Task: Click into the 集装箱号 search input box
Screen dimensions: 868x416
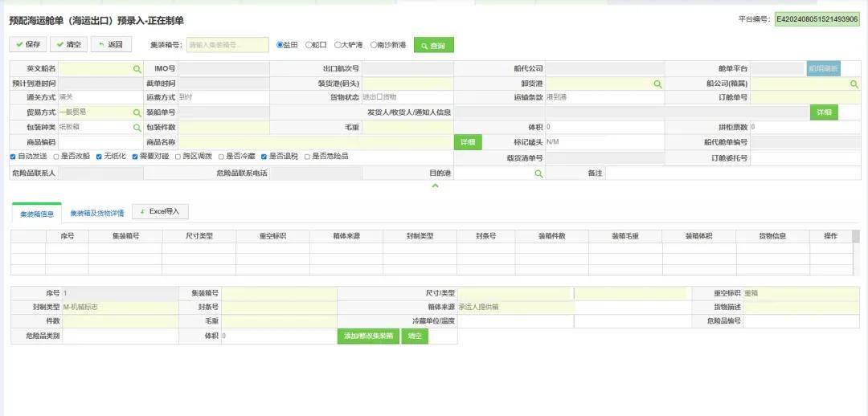Action: 227,45
